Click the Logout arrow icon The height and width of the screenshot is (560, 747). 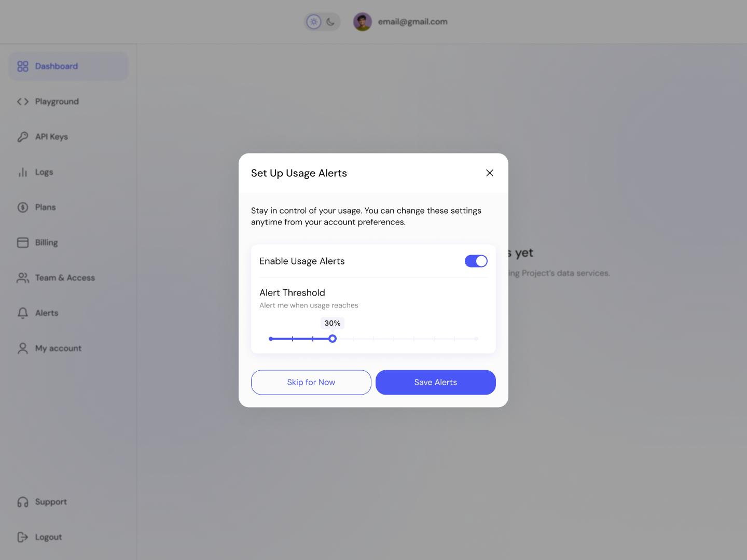[23, 537]
